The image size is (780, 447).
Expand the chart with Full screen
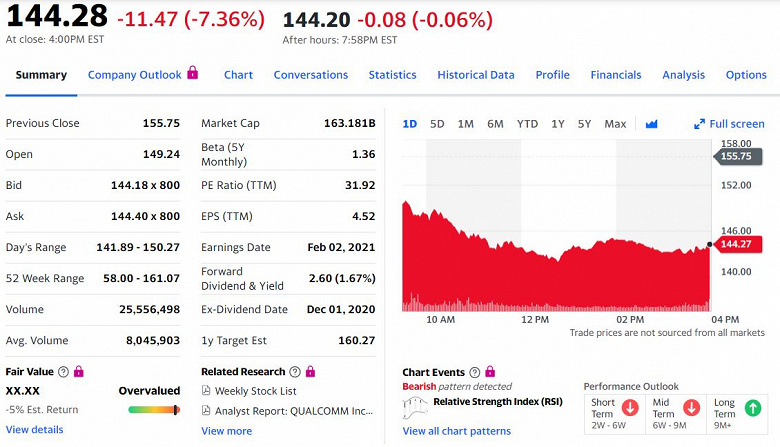coord(729,124)
